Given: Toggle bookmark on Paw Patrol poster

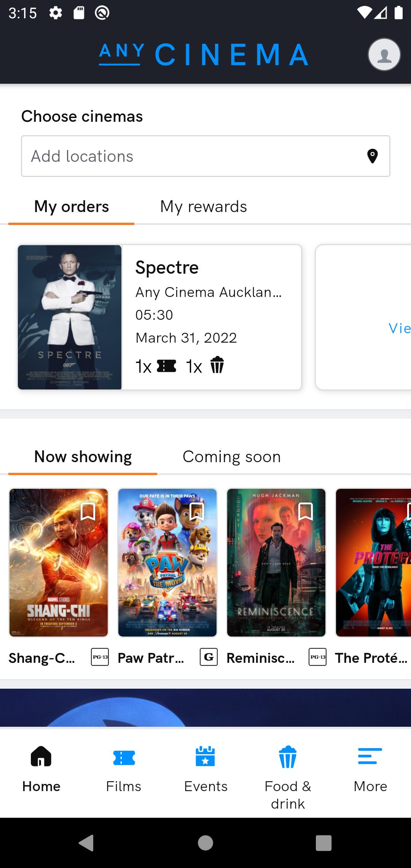Looking at the screenshot, I should point(197,511).
